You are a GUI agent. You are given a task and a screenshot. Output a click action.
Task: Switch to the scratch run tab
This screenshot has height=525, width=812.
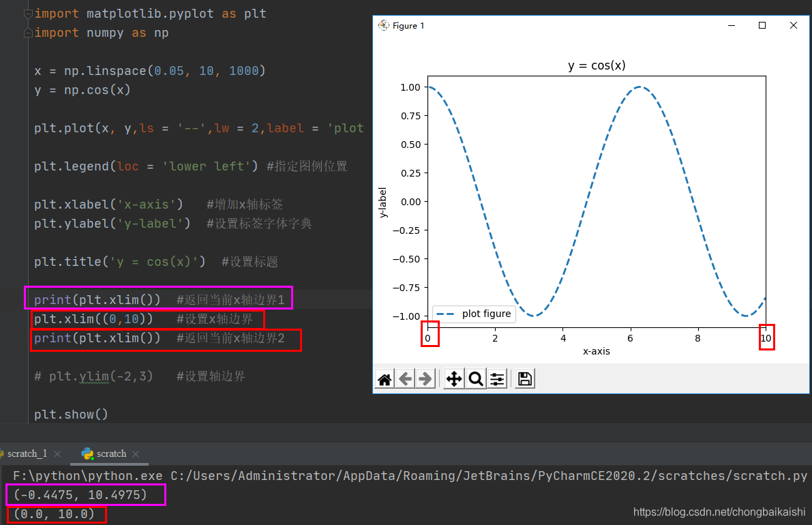pyautogui.click(x=111, y=453)
